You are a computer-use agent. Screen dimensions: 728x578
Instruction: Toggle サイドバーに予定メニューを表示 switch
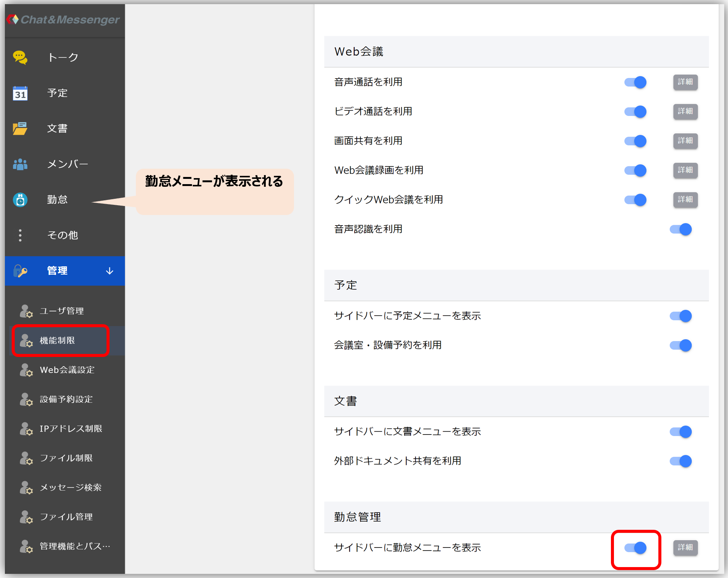(x=681, y=316)
